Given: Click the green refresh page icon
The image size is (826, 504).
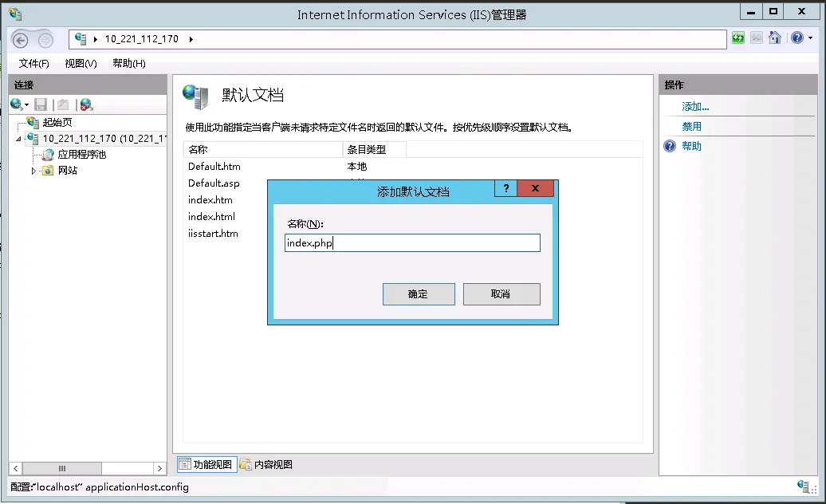Looking at the screenshot, I should pyautogui.click(x=738, y=38).
